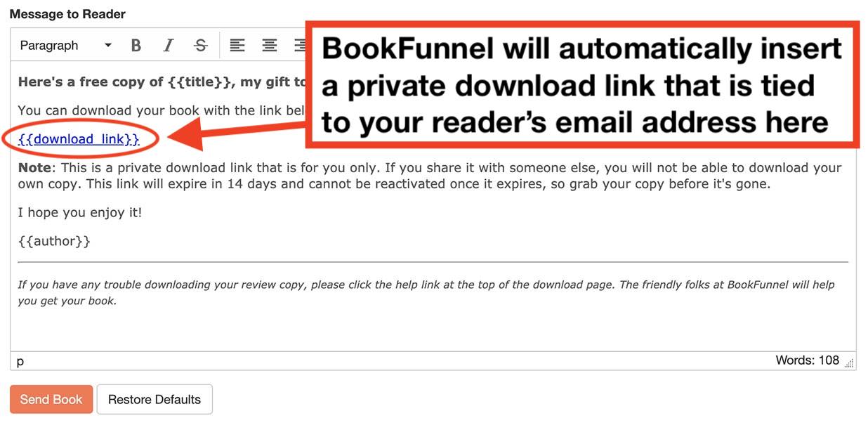Click the Paragraph dropdown arrow

click(x=108, y=44)
